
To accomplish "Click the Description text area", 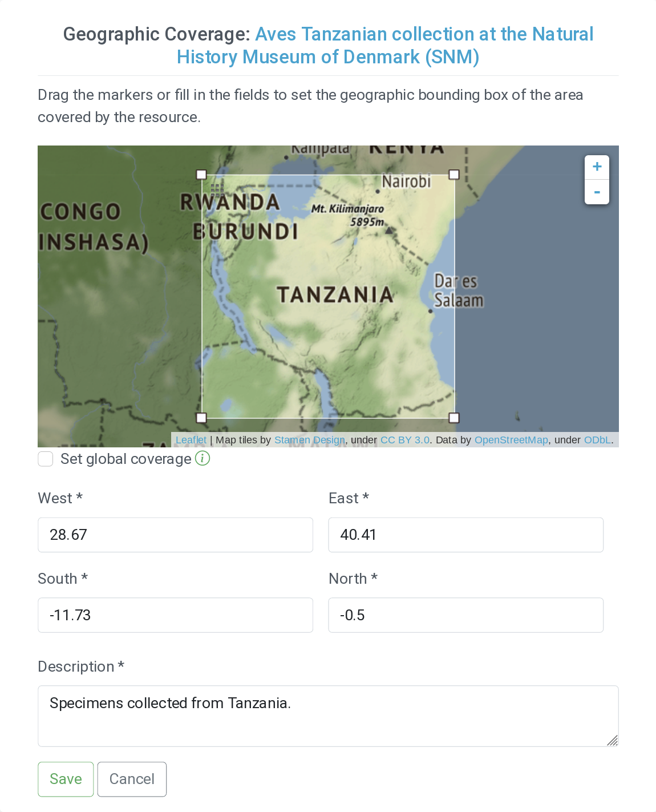I will pos(328,716).
